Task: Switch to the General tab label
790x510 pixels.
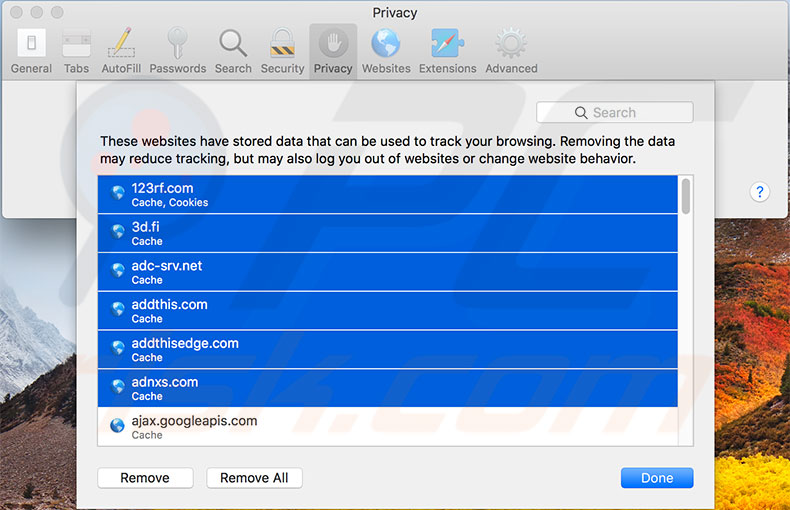Action: click(x=31, y=69)
